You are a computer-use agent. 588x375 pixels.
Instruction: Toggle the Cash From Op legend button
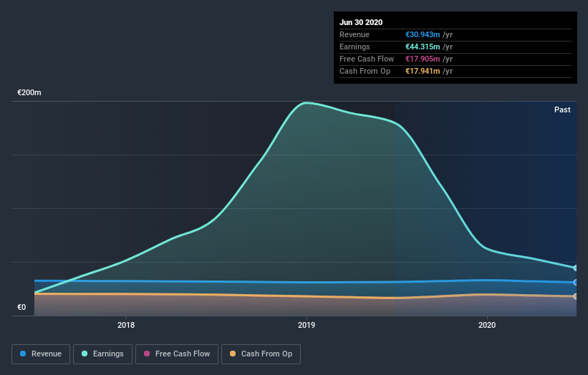pyautogui.click(x=261, y=354)
